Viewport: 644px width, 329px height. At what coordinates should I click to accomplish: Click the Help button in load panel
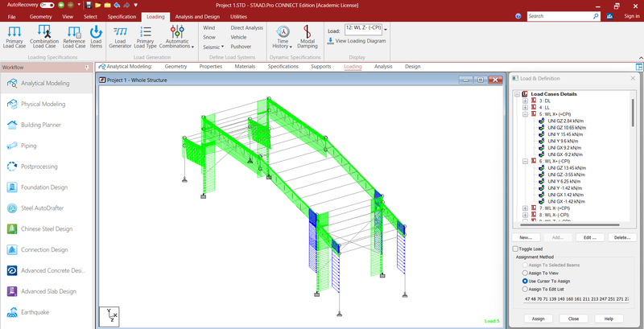[x=609, y=319]
